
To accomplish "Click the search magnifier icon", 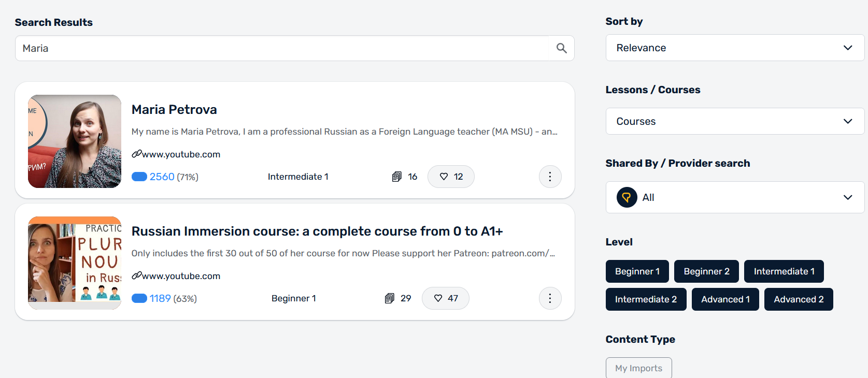I will coord(561,48).
